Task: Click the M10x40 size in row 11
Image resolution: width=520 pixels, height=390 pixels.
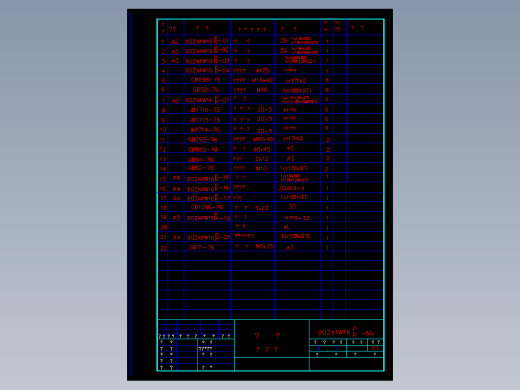Action: coord(263,139)
